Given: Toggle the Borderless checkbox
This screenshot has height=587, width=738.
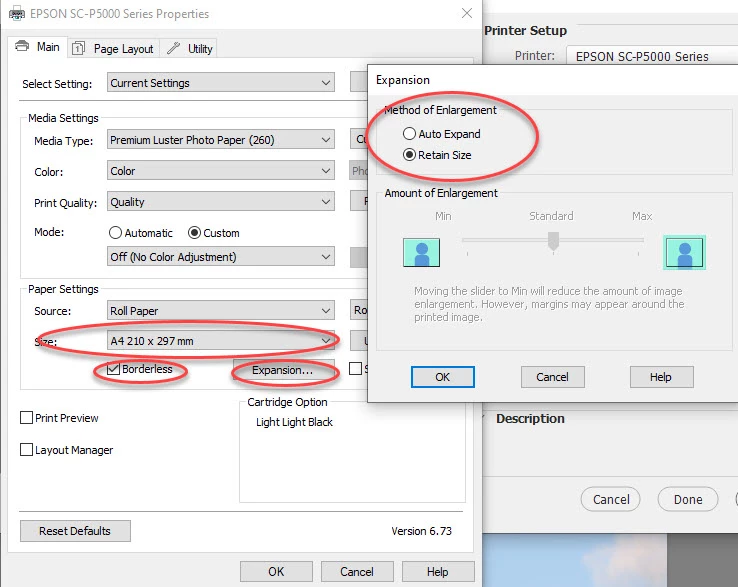Looking at the screenshot, I should pyautogui.click(x=113, y=369).
